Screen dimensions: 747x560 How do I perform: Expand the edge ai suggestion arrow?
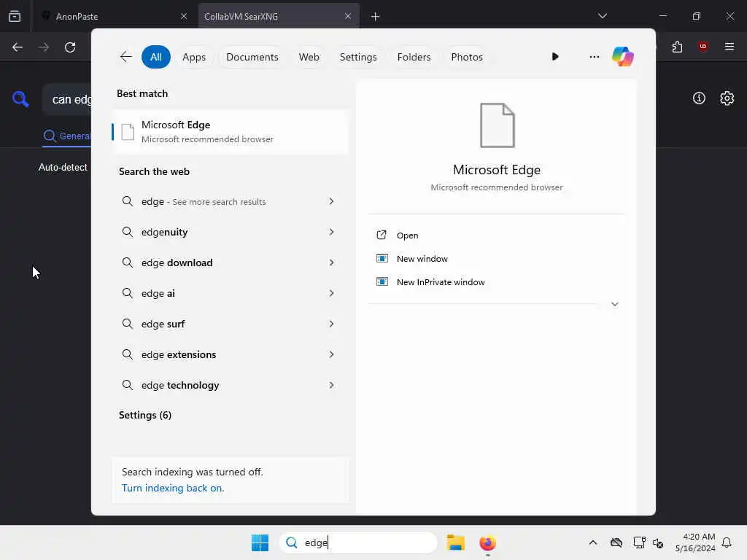pos(331,293)
